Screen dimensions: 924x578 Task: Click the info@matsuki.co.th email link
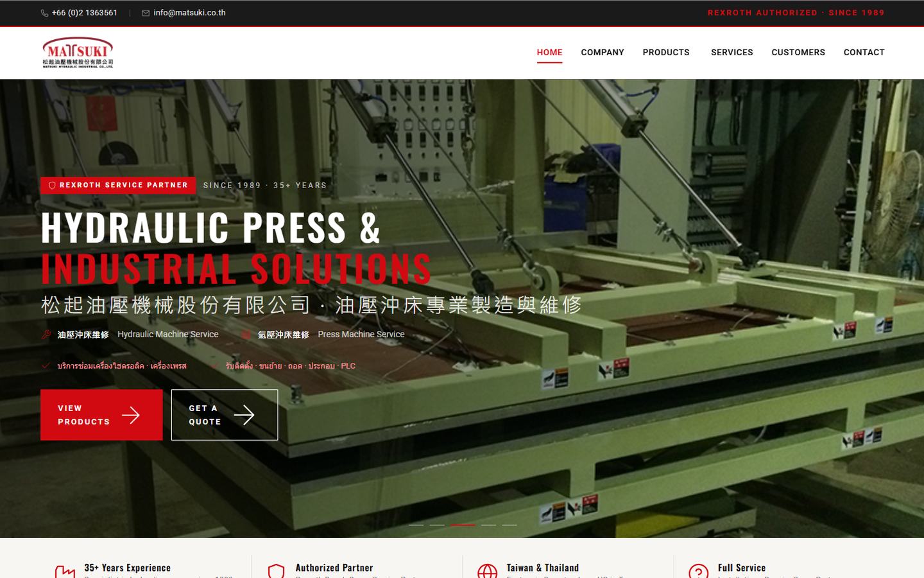coord(189,13)
